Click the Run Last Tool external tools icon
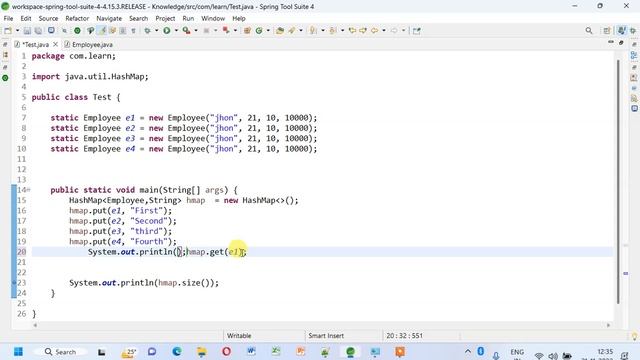The height and width of the screenshot is (360, 640). coord(186,31)
